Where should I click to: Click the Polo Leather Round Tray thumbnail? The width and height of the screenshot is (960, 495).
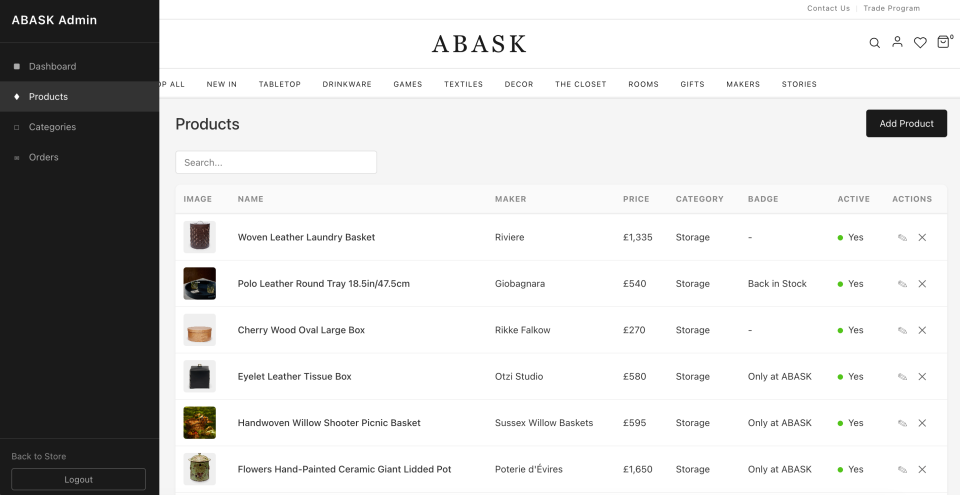pos(200,284)
